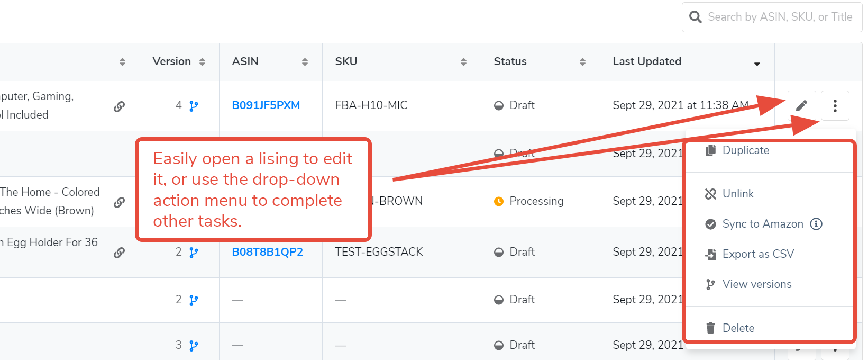
Task: Sort the table by SKU column
Action: coord(463,62)
